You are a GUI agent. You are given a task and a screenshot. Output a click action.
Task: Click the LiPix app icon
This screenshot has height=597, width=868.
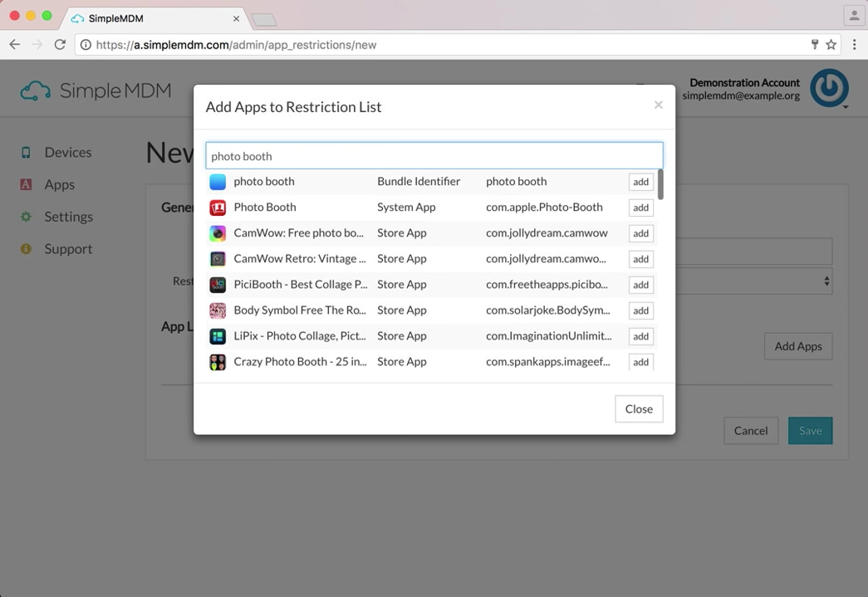(x=218, y=335)
